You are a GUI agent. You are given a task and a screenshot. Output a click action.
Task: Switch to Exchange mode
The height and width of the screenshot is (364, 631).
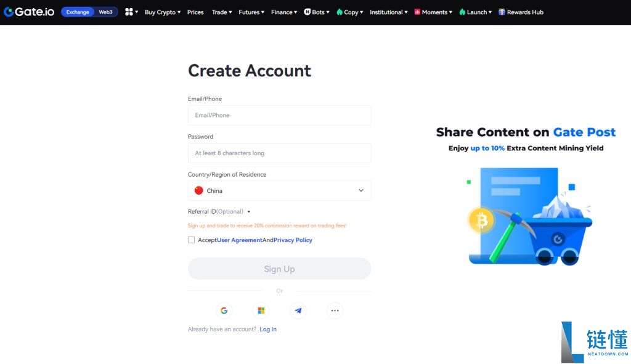point(78,12)
